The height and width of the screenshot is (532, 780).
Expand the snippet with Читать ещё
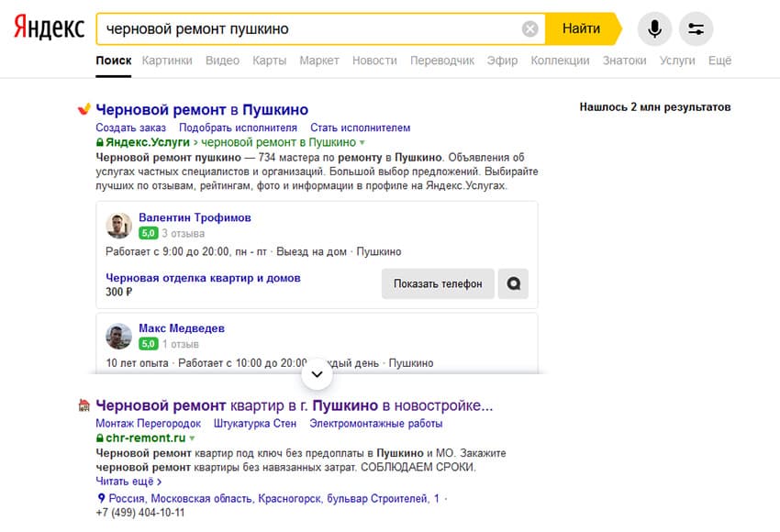coord(128,482)
